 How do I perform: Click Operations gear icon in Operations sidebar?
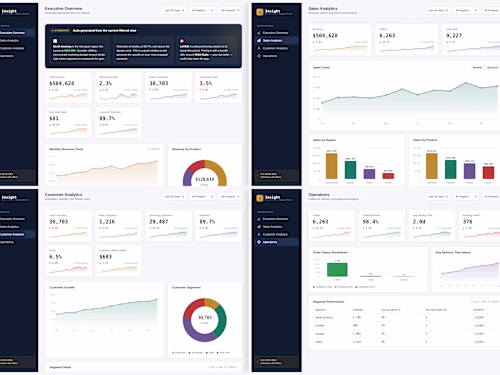point(259,242)
